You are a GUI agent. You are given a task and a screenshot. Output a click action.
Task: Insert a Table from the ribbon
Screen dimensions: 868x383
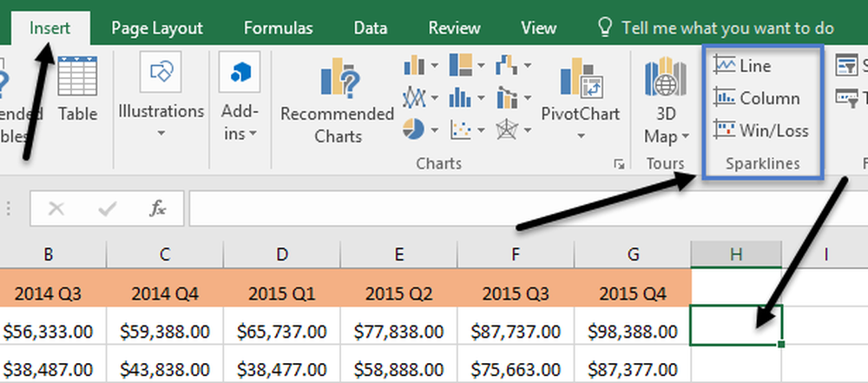click(77, 89)
